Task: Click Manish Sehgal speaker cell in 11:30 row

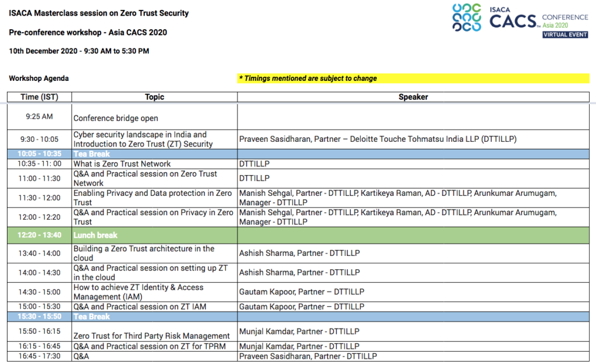Action: click(413, 198)
